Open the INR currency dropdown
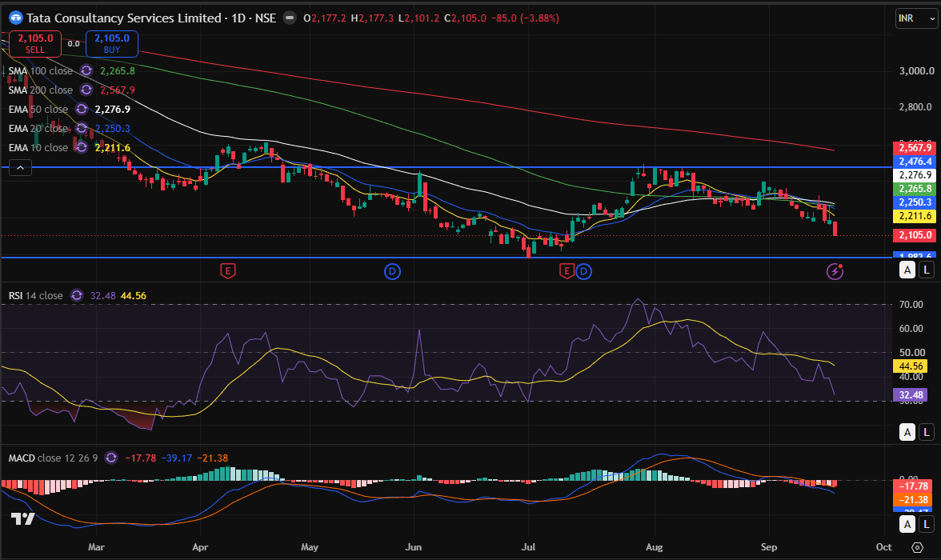941x560 pixels. coord(915,18)
